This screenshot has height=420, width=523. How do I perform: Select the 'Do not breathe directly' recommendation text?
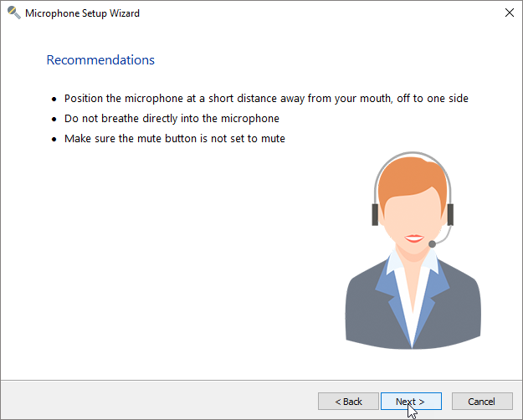pyautogui.click(x=172, y=119)
